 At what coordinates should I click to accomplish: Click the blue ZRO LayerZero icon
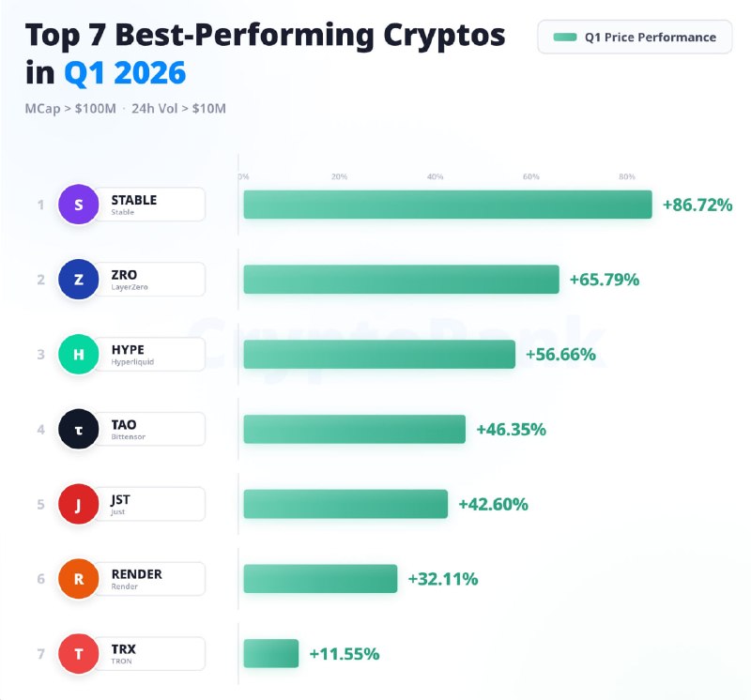[79, 279]
